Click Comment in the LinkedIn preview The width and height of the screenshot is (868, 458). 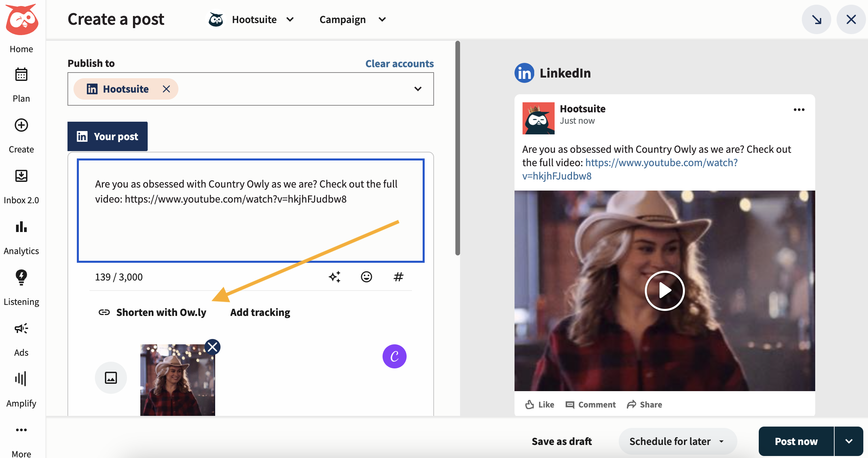click(590, 405)
